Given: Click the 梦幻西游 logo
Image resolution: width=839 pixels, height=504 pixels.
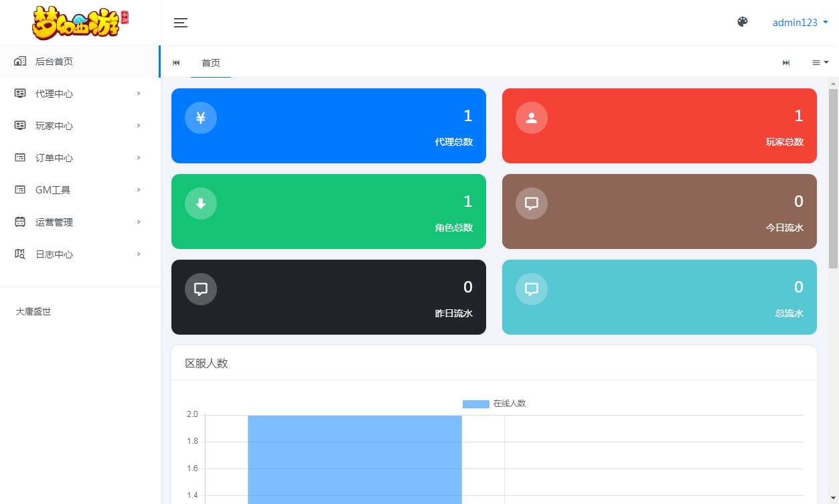Looking at the screenshot, I should 80,23.
